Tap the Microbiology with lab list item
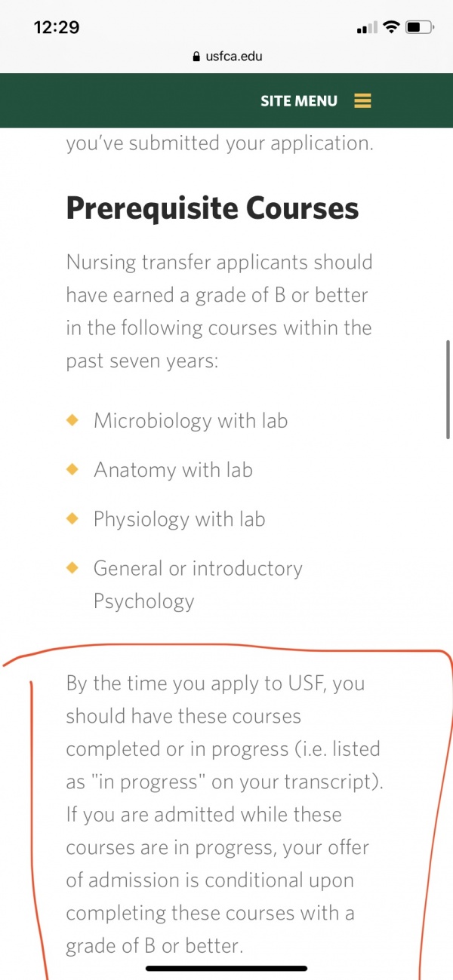This screenshot has width=453, height=980. [190, 420]
